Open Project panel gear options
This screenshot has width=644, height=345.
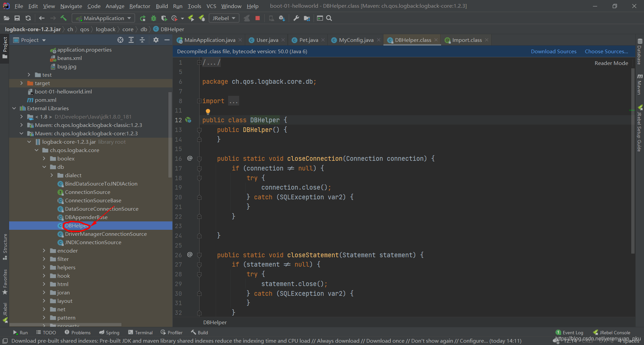tap(156, 40)
